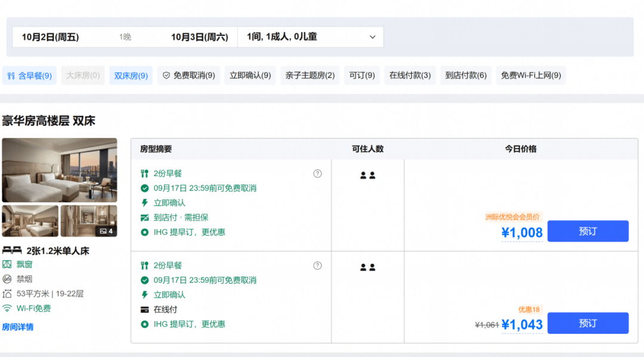Click the help icon beside first 2份早餐
The width and height of the screenshot is (644, 357).
(x=317, y=174)
